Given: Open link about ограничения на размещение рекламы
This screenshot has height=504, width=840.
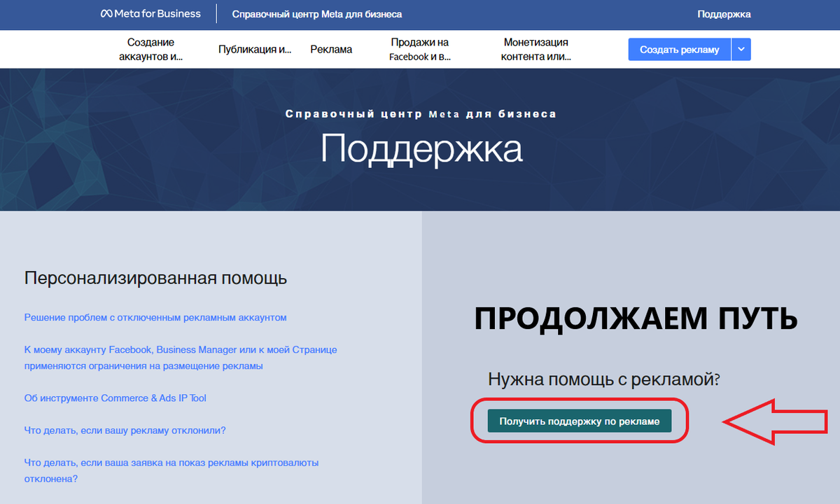Looking at the screenshot, I should (x=181, y=358).
